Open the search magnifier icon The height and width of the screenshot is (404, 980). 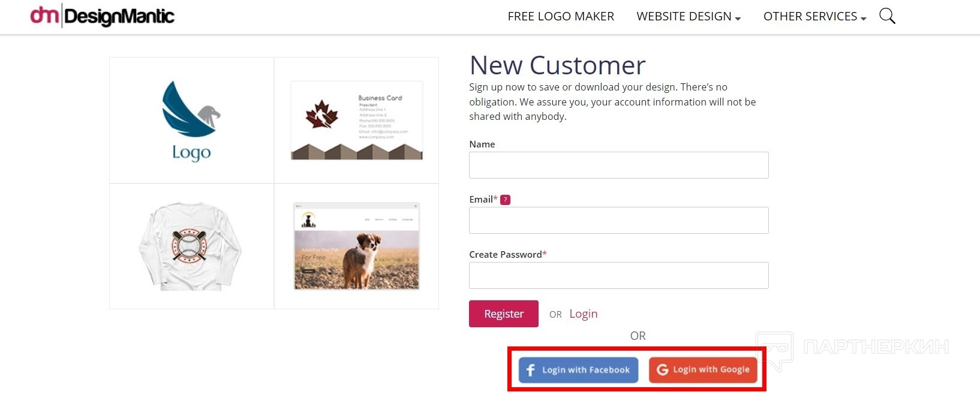click(x=887, y=16)
